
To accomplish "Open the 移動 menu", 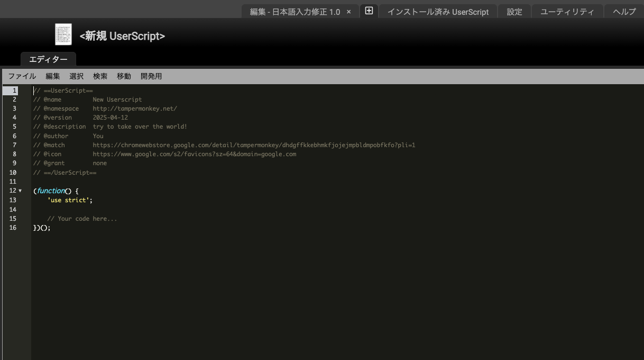I will click(x=124, y=76).
